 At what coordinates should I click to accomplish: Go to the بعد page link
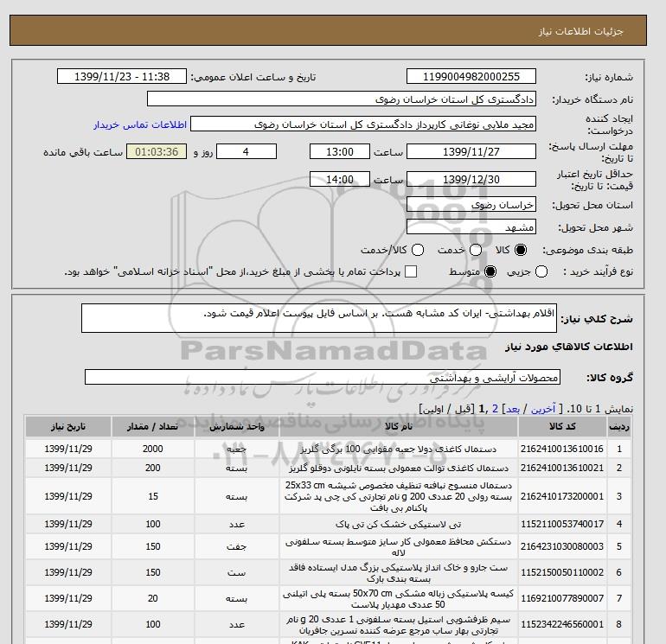(513, 409)
